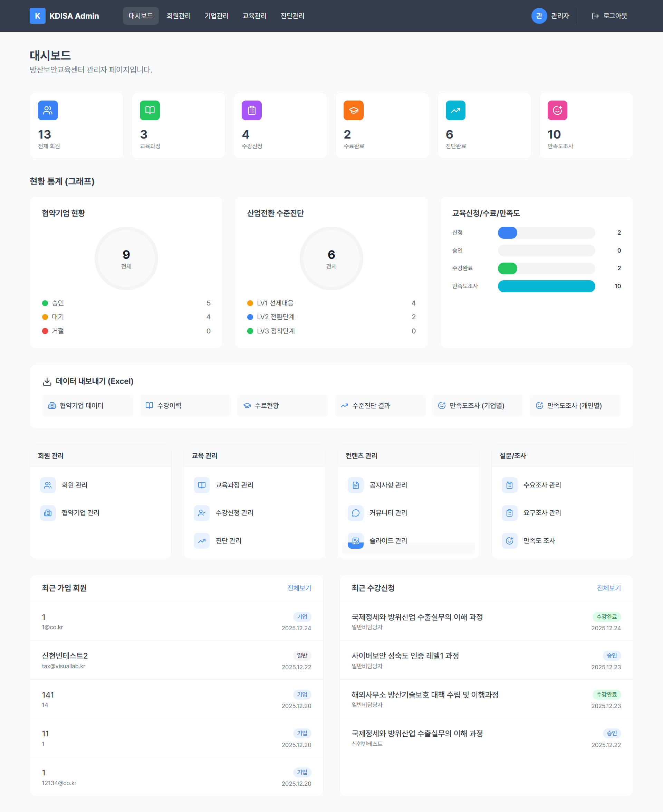Open 전체보기 link for 최근 가입 회원
Viewport: 663px width, 812px height.
pyautogui.click(x=299, y=588)
